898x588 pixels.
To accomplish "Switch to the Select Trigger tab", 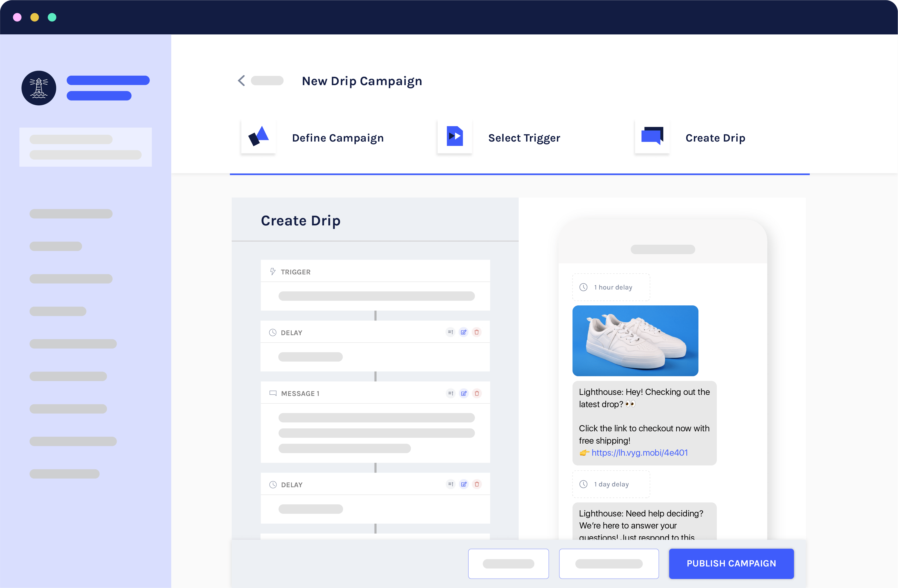I will (524, 138).
